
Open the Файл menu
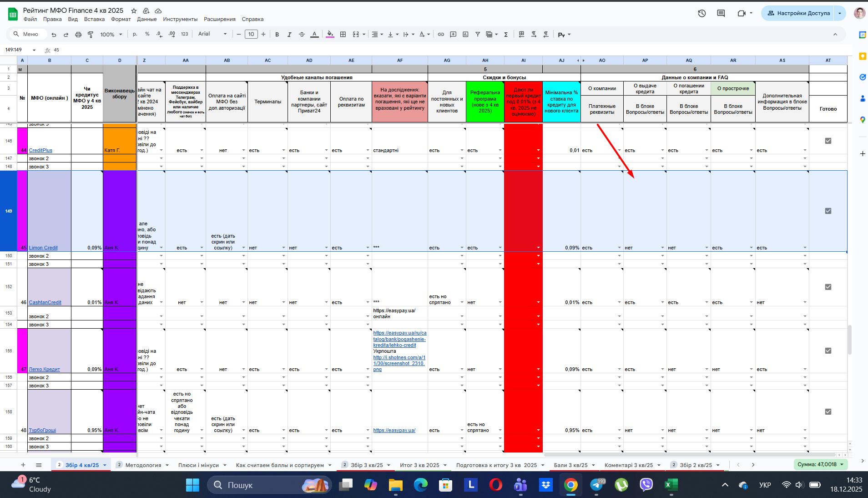30,19
